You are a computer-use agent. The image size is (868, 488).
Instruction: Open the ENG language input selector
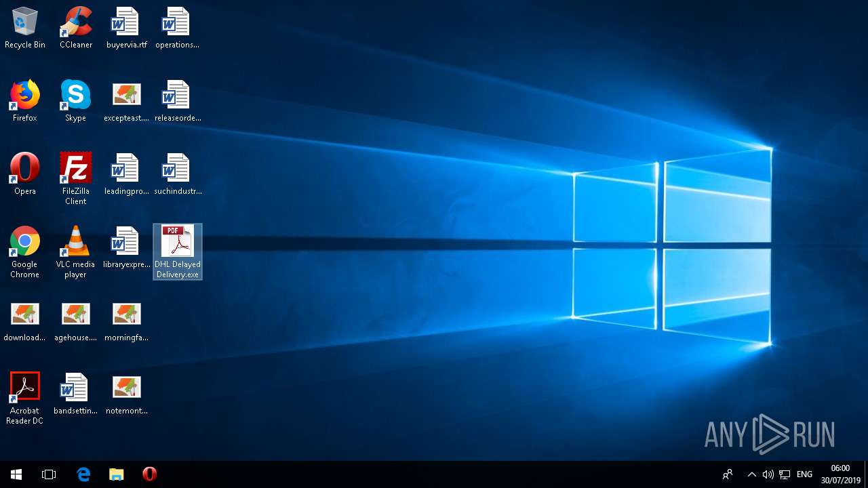pyautogui.click(x=804, y=474)
